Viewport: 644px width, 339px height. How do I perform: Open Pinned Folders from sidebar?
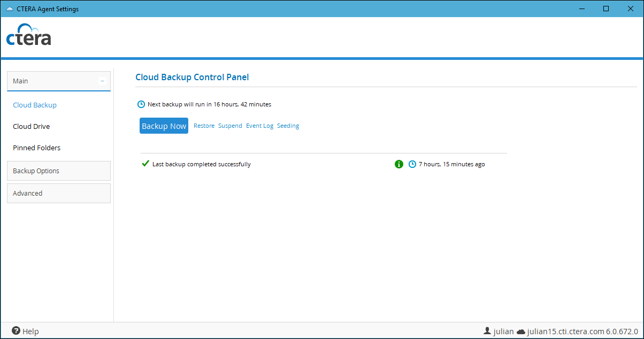point(37,148)
